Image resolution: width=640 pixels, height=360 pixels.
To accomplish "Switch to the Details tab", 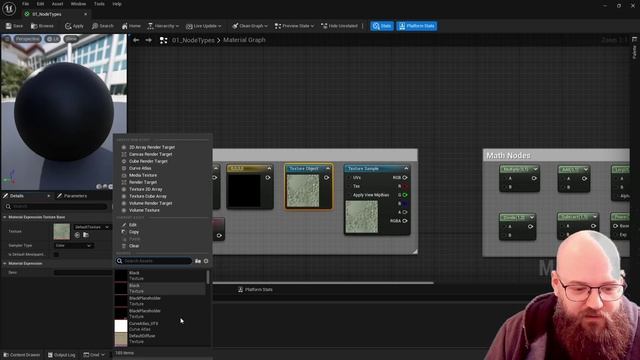I will [17, 196].
